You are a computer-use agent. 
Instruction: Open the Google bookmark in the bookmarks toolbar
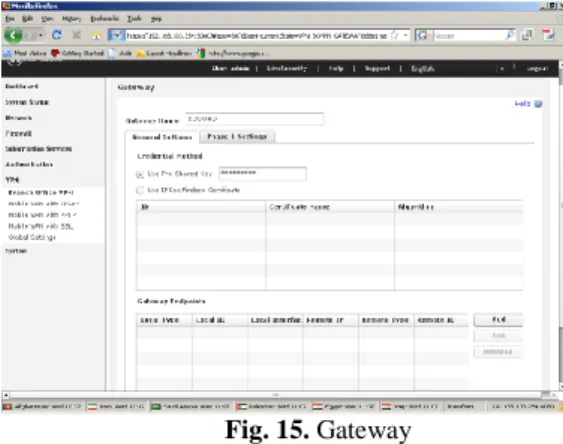(233, 53)
